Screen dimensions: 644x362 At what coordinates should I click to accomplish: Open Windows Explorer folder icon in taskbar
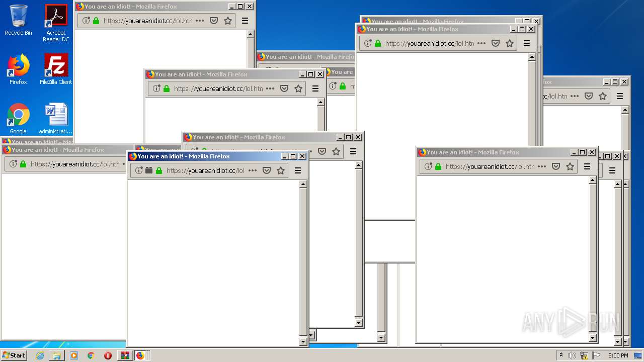(x=57, y=355)
